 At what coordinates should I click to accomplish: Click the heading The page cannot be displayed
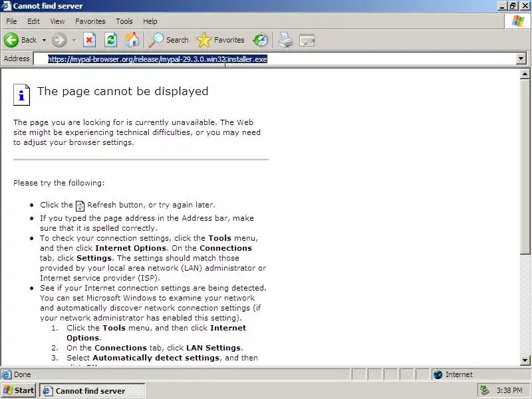coord(123,91)
